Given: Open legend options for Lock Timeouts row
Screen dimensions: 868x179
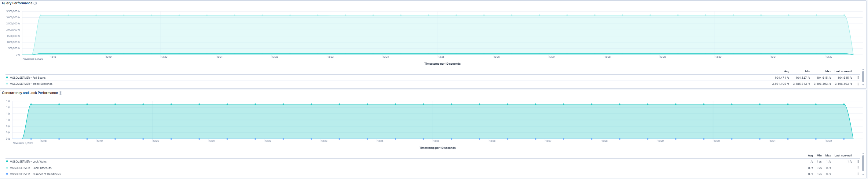Looking at the screenshot, I should click(x=858, y=168).
